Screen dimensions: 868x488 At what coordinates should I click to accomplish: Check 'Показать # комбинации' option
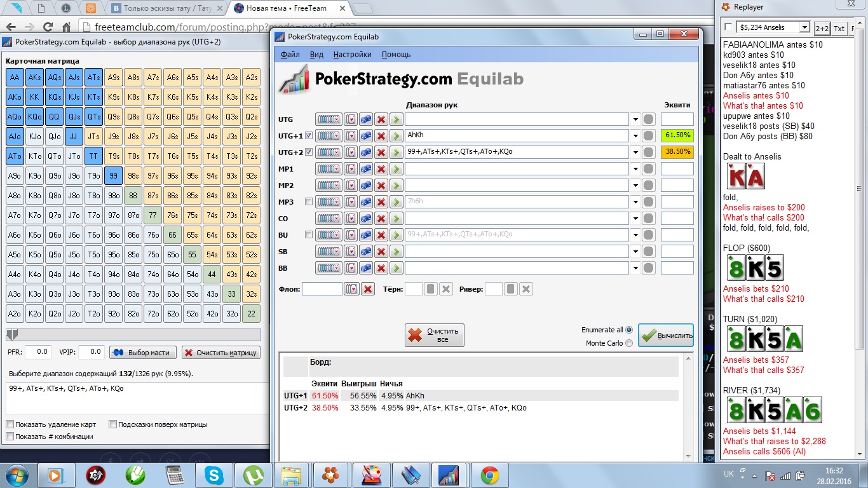click(x=10, y=437)
